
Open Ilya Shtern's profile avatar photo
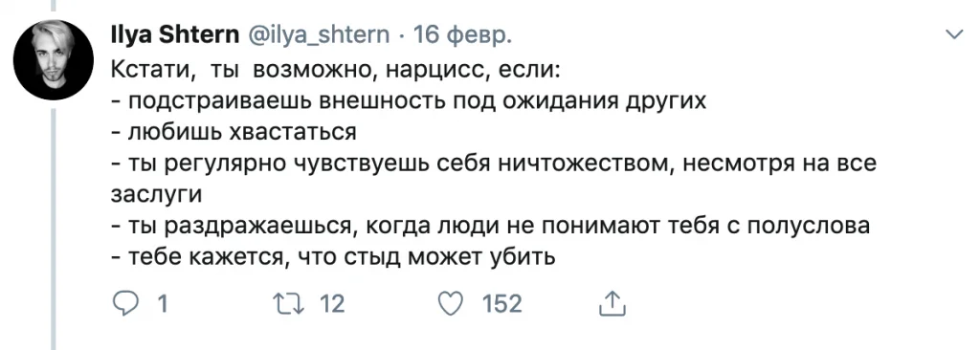pos(54,60)
